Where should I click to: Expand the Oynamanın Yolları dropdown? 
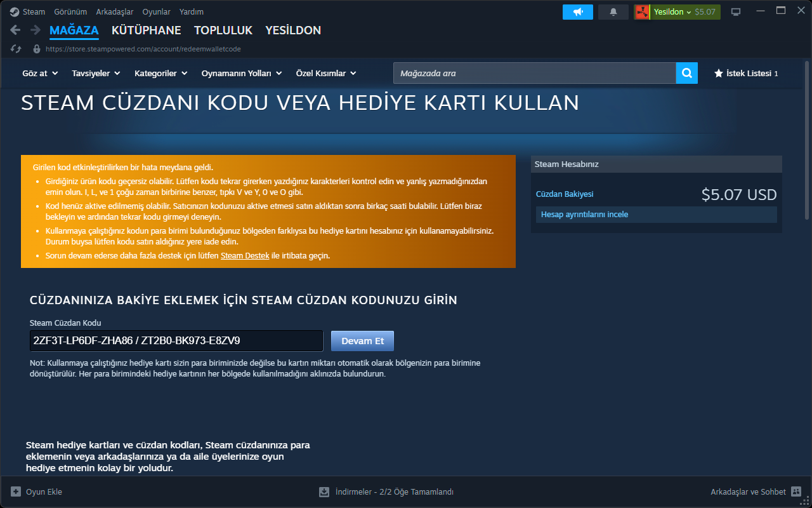[242, 73]
